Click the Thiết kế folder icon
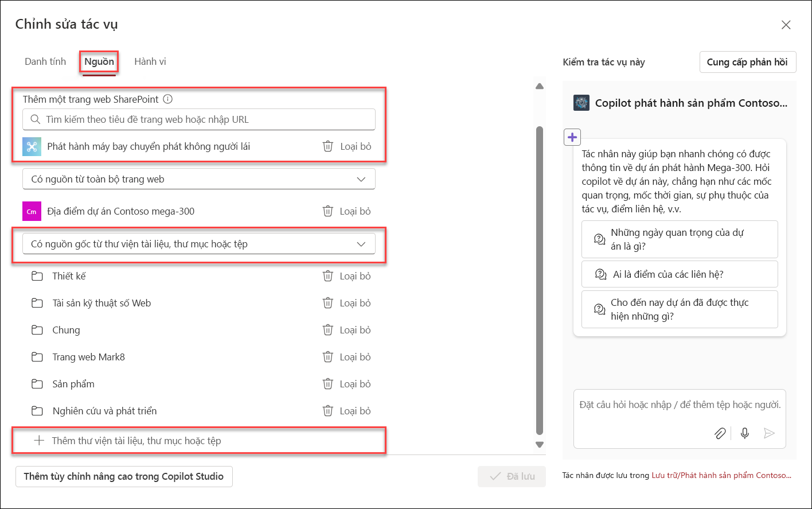This screenshot has height=509, width=812. point(37,276)
